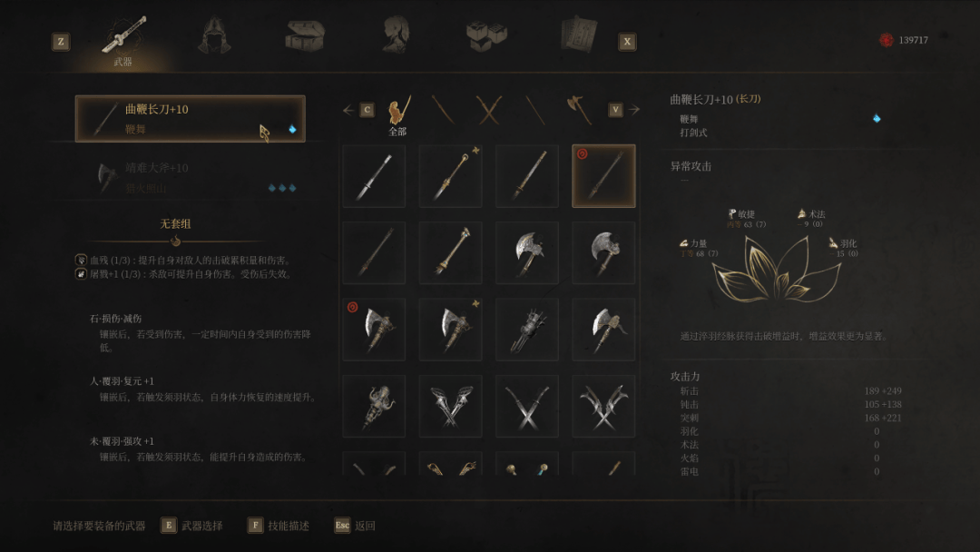Click the Z previous-category key button

click(61, 42)
